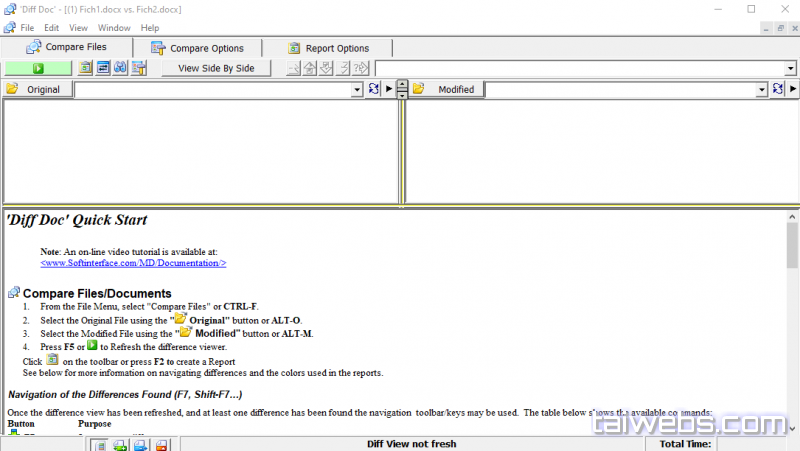Click the play arrow next to Modified field

(793, 90)
